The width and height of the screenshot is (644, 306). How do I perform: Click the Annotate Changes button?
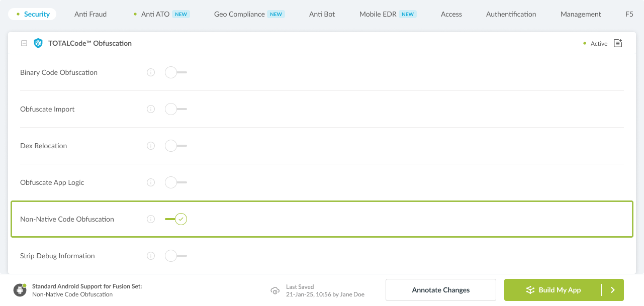(x=440, y=290)
